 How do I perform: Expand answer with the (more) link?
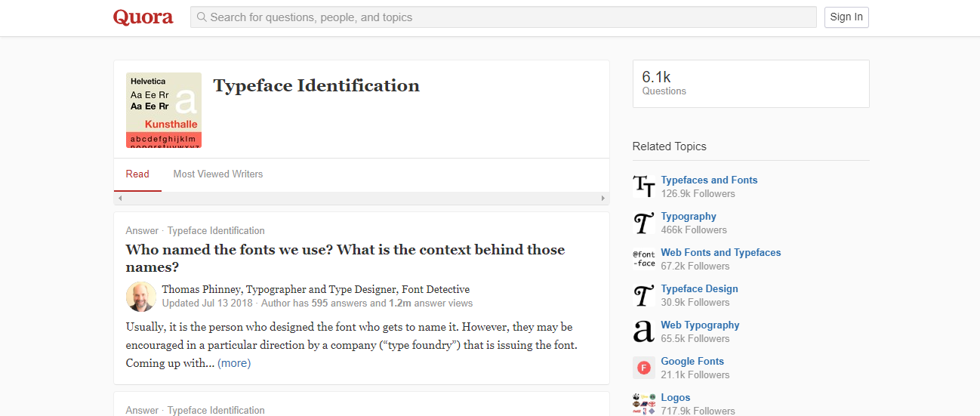coord(234,363)
